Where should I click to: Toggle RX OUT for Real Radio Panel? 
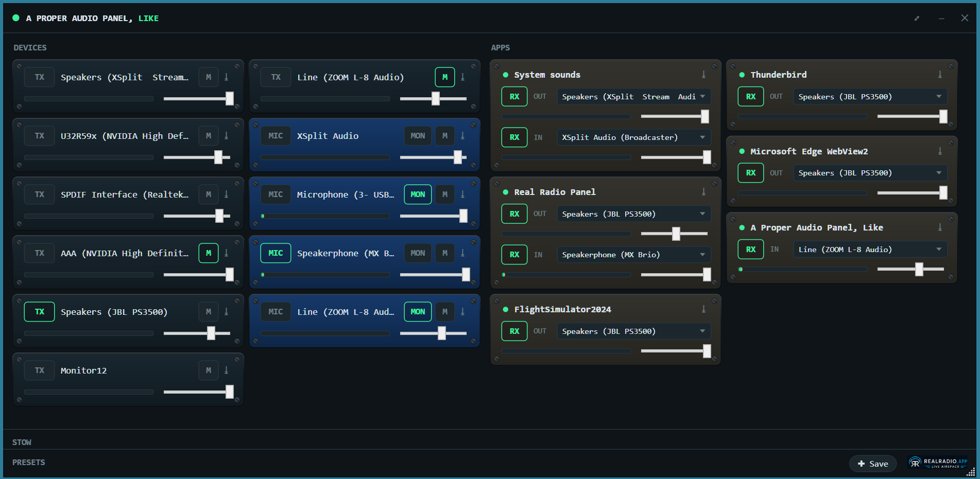[514, 214]
